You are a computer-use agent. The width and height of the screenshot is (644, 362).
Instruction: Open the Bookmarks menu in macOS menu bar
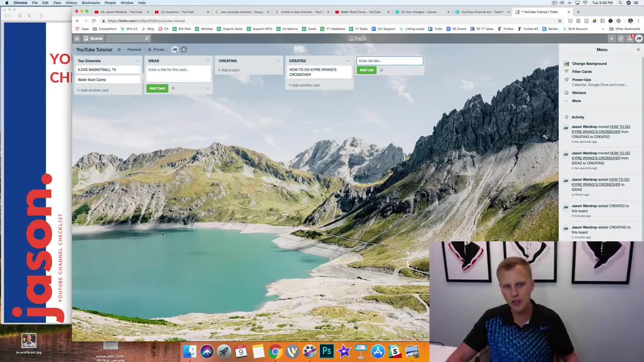91,3
